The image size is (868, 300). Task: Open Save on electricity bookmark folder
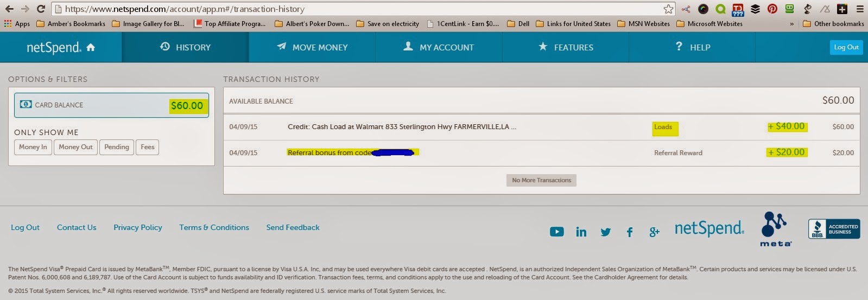(x=388, y=23)
